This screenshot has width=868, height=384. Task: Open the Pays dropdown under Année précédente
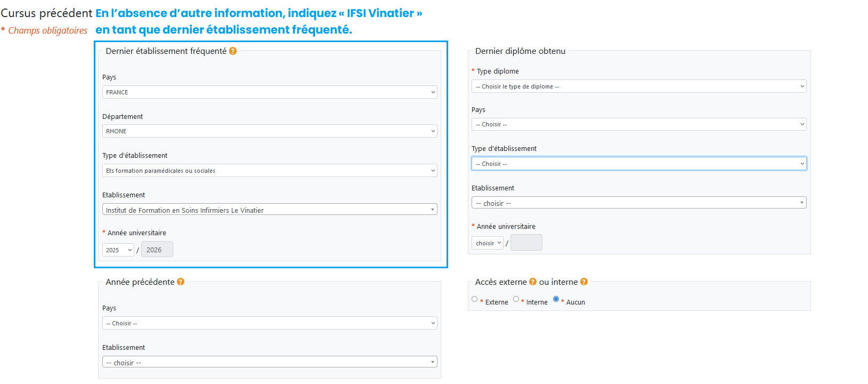269,323
